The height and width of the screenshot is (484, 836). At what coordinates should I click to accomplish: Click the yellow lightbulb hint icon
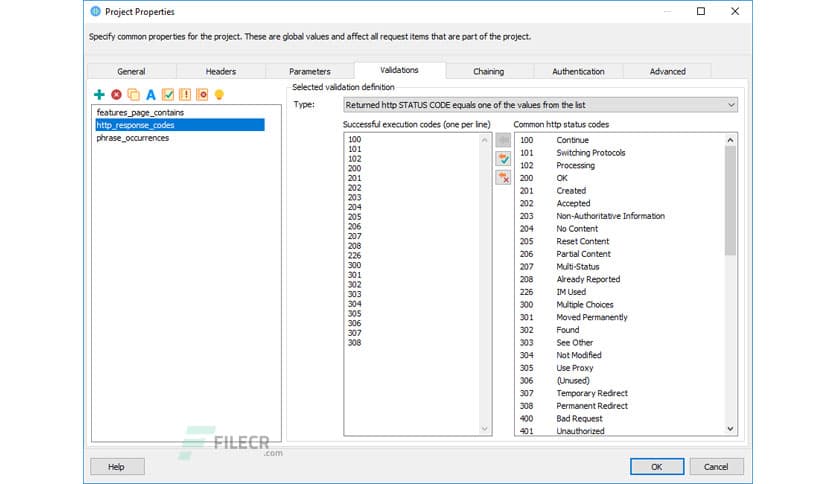click(219, 95)
